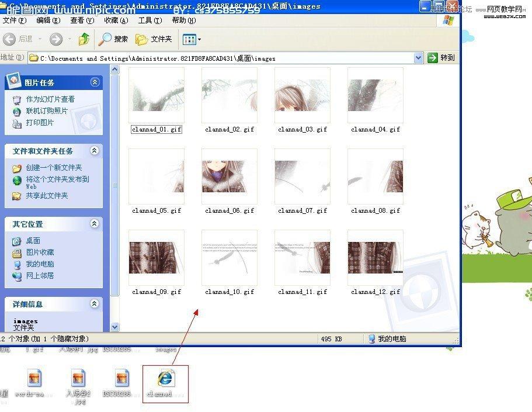Viewport: 532px width, 412px height.
Task: Open the 帮助(H) menu
Action: [184, 20]
